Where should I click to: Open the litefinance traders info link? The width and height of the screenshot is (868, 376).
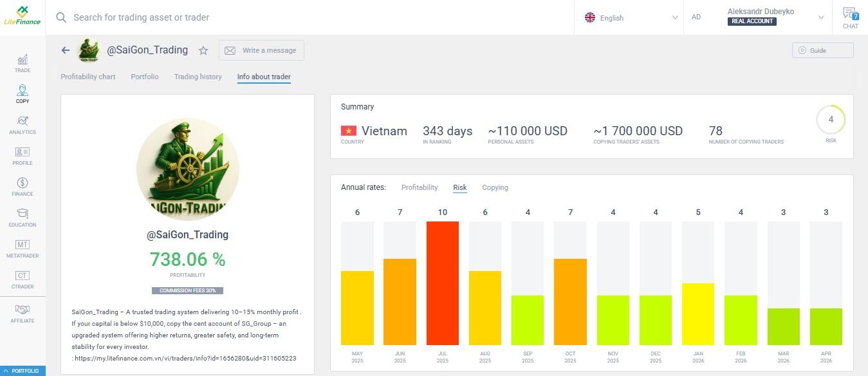[x=185, y=358]
